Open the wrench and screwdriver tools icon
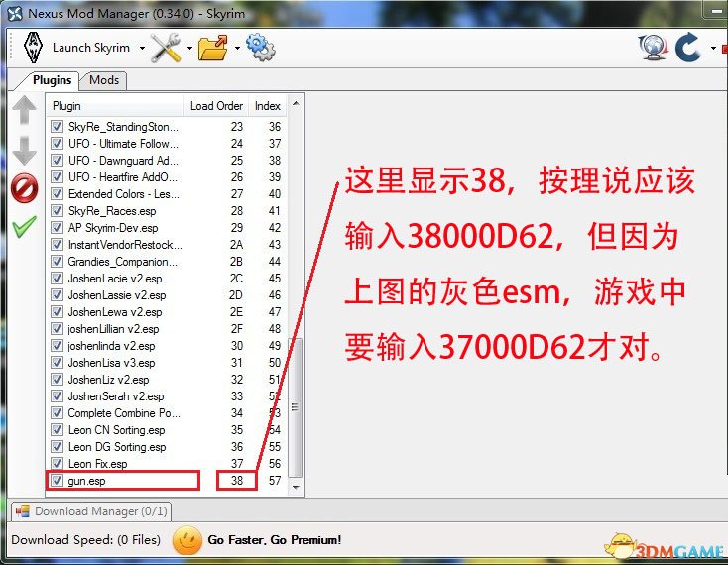This screenshot has height=565, width=728. [167, 48]
